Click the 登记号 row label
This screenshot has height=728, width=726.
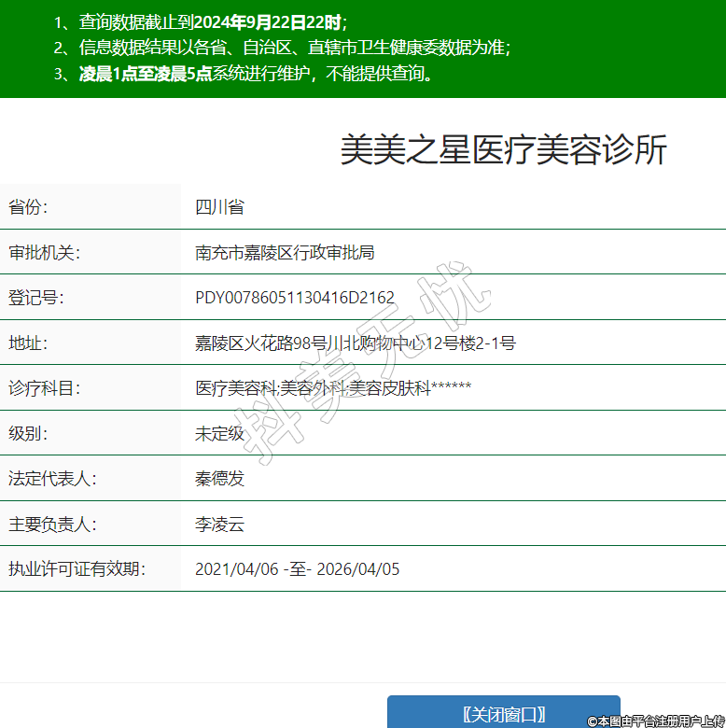click(x=35, y=298)
